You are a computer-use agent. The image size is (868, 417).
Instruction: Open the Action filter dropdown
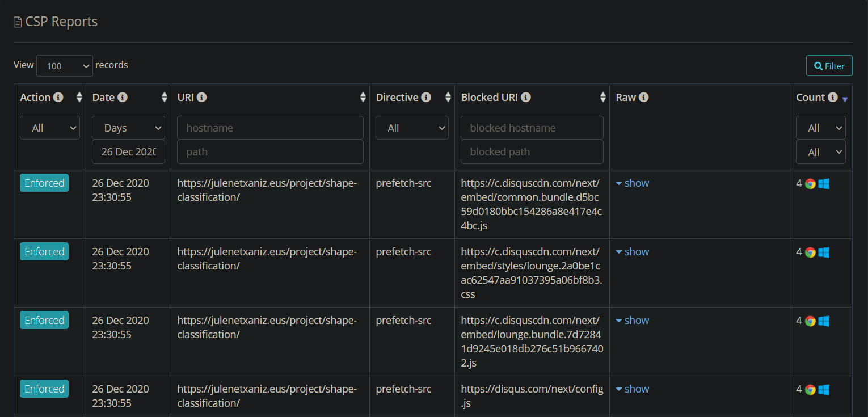[50, 128]
